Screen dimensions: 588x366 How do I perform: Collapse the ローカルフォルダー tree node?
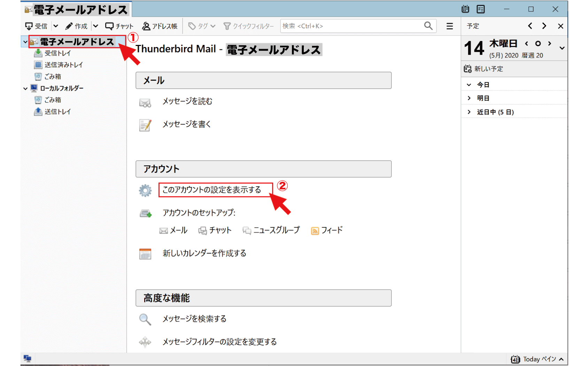click(25, 88)
